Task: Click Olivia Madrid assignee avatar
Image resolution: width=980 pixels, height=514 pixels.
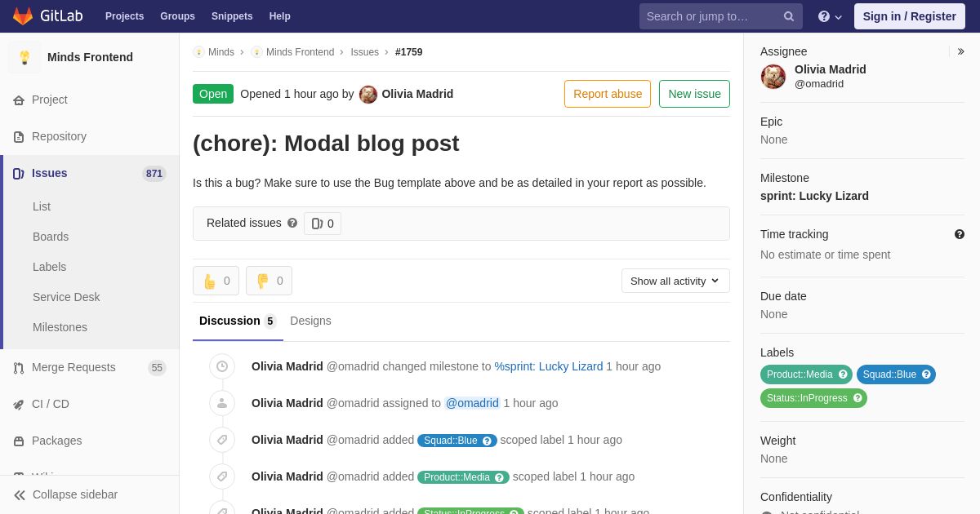Action: click(773, 77)
